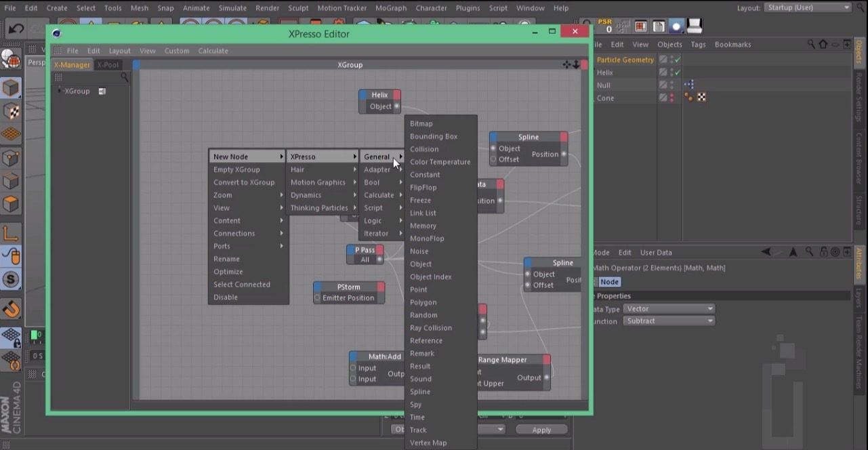Open the Edit Render Settings icon
The image size is (868, 450).
(x=676, y=27)
